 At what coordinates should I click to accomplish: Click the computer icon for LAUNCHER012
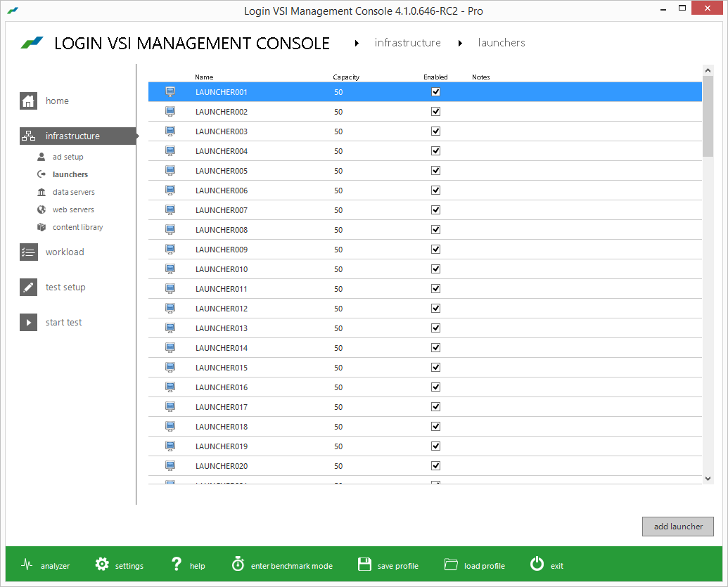pyautogui.click(x=170, y=308)
